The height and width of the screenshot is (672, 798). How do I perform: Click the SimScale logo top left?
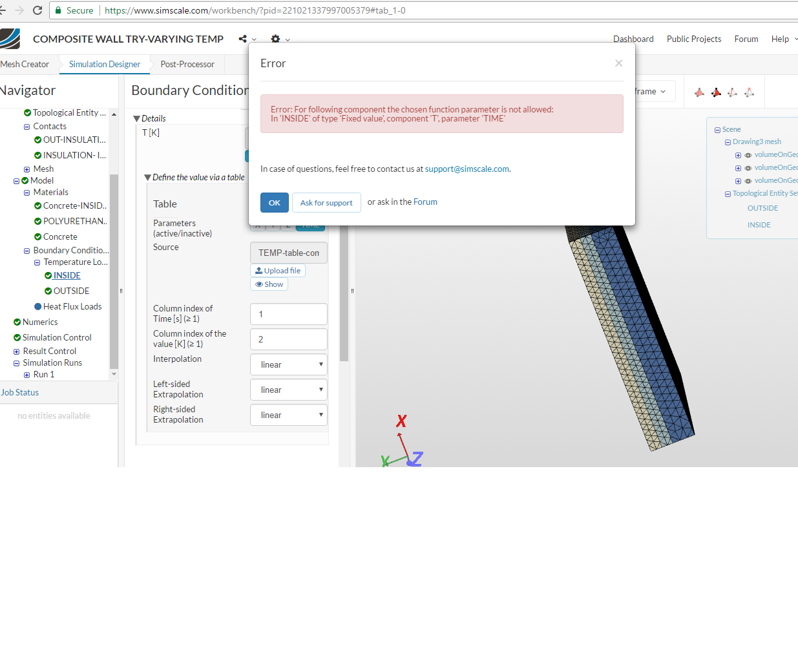click(x=9, y=39)
